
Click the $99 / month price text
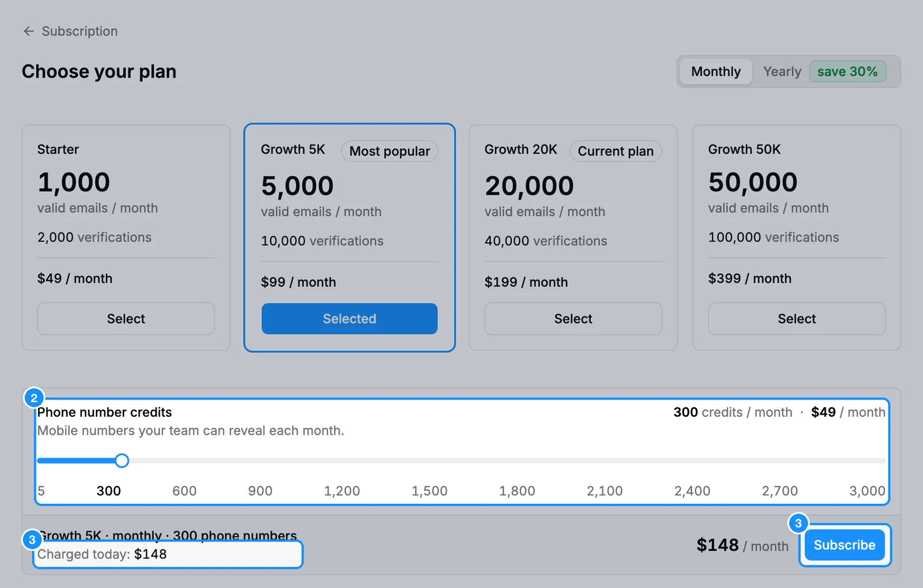click(298, 282)
